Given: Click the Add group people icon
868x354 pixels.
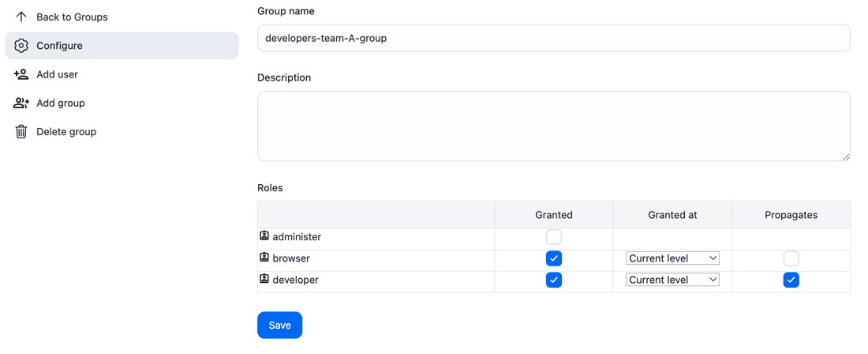Looking at the screenshot, I should coord(21,103).
